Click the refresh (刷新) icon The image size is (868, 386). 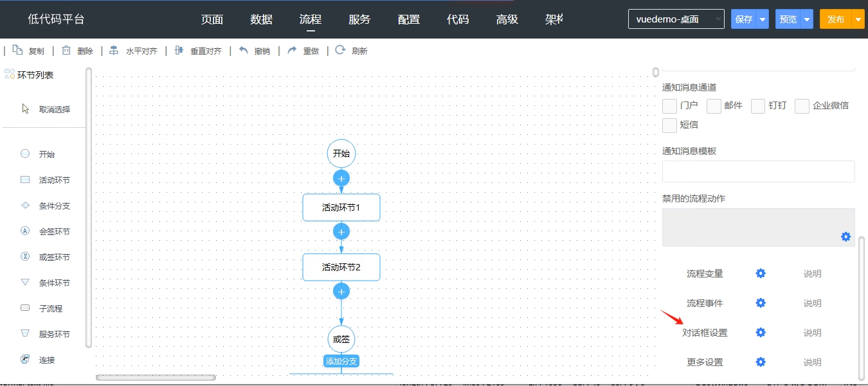[x=340, y=51]
